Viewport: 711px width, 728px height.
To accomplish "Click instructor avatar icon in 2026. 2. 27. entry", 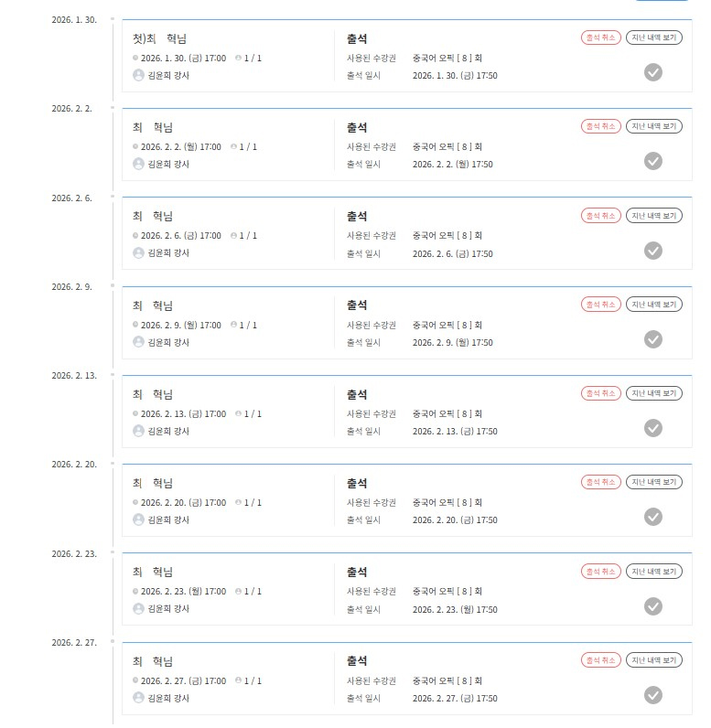I will [x=138, y=698].
